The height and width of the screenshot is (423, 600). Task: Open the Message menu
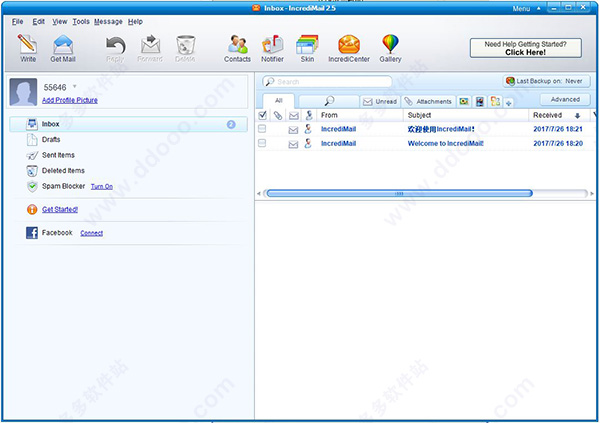pos(108,21)
